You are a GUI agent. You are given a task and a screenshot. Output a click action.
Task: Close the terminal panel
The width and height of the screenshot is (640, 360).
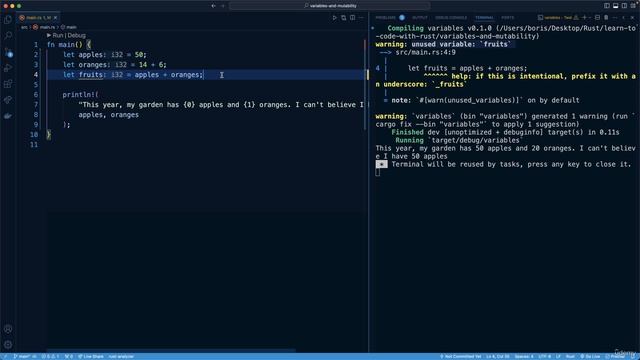click(633, 18)
